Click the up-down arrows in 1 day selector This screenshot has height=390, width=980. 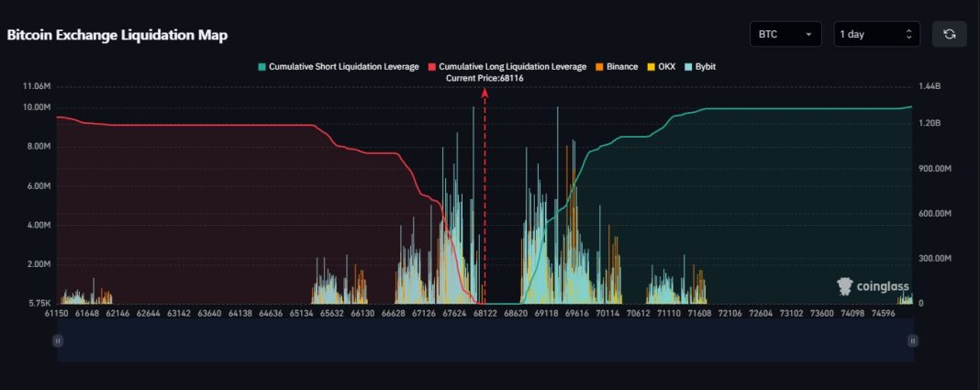tap(908, 34)
